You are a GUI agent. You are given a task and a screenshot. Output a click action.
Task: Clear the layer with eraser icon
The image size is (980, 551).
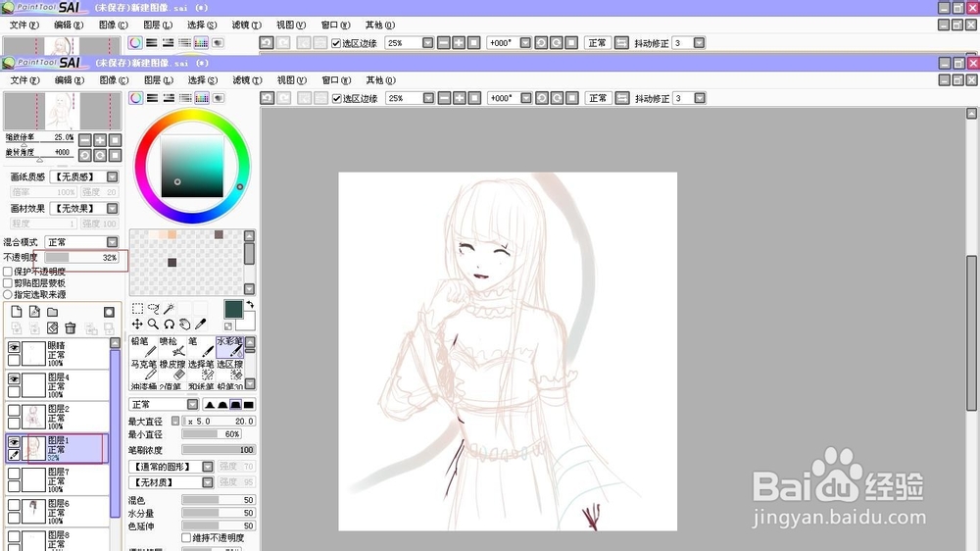[53, 327]
